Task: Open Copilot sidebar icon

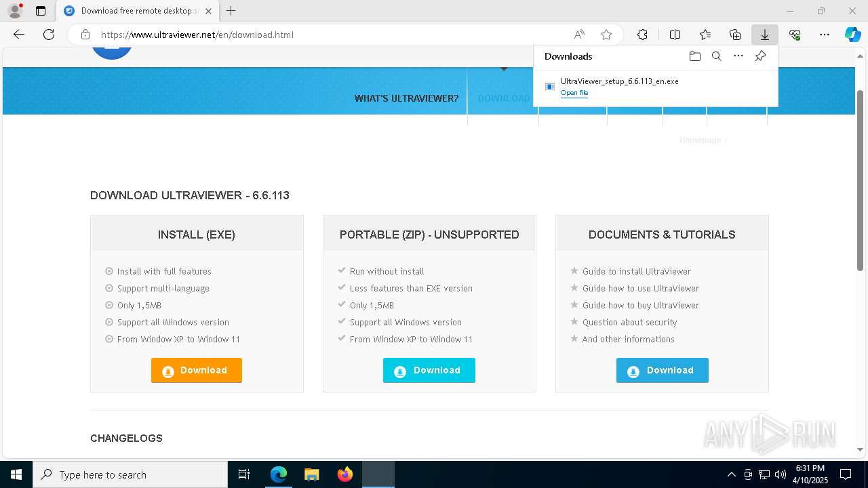Action: pyautogui.click(x=853, y=35)
